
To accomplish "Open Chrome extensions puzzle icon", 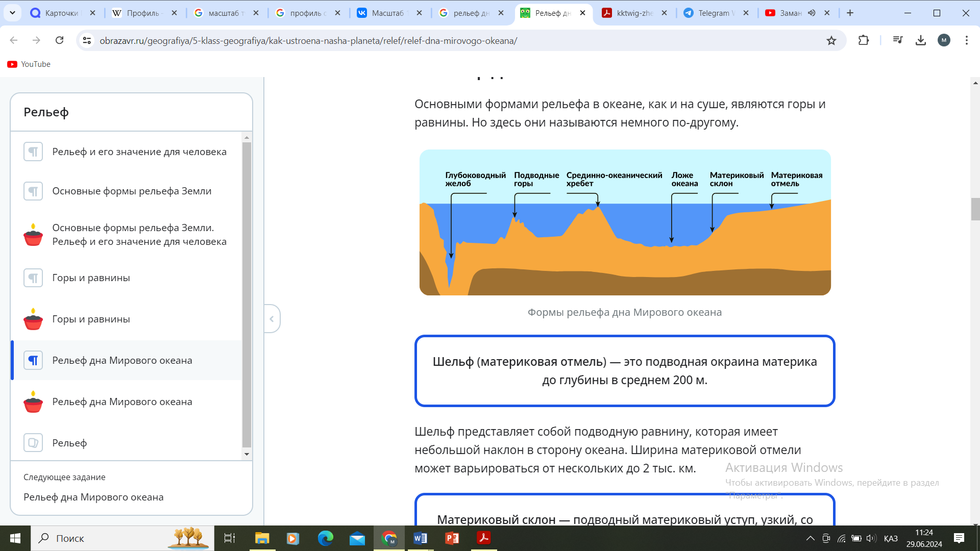I will tap(863, 40).
